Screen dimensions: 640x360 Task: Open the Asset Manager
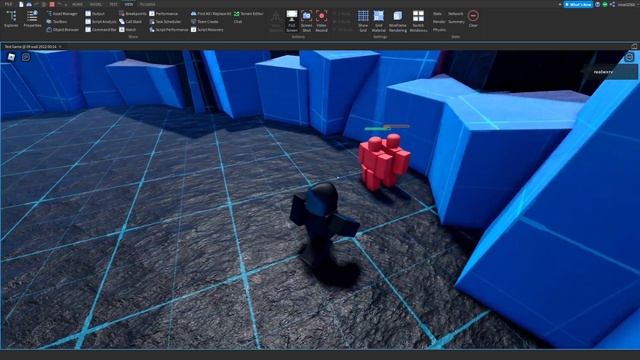click(62, 13)
